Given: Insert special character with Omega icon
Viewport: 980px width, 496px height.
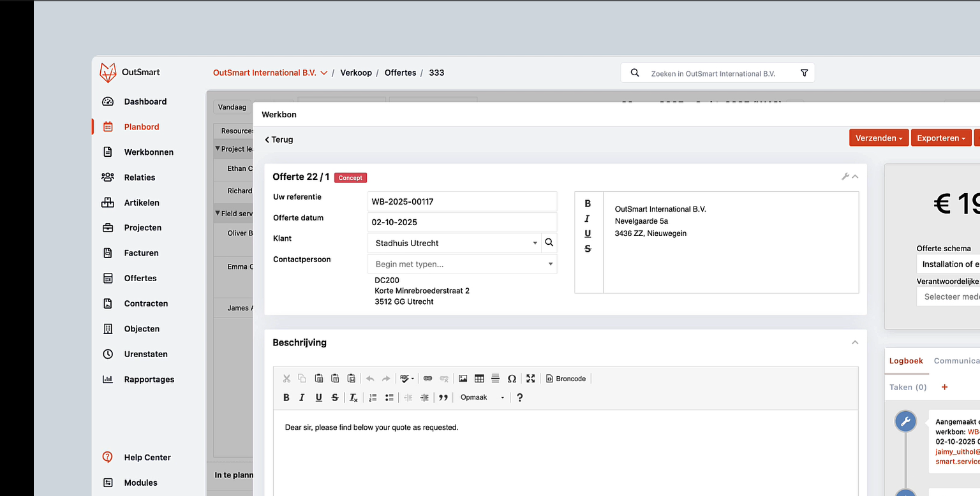Looking at the screenshot, I should pos(512,379).
